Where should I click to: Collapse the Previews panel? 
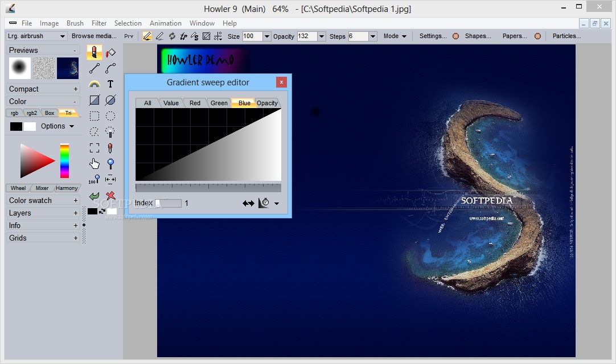[75, 51]
